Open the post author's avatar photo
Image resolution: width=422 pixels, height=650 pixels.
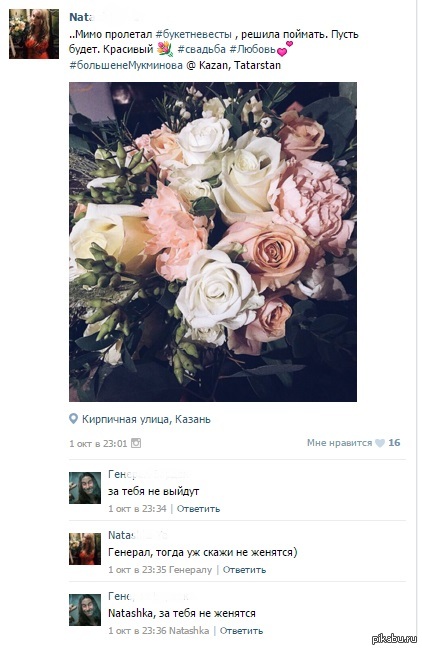tap(34, 34)
